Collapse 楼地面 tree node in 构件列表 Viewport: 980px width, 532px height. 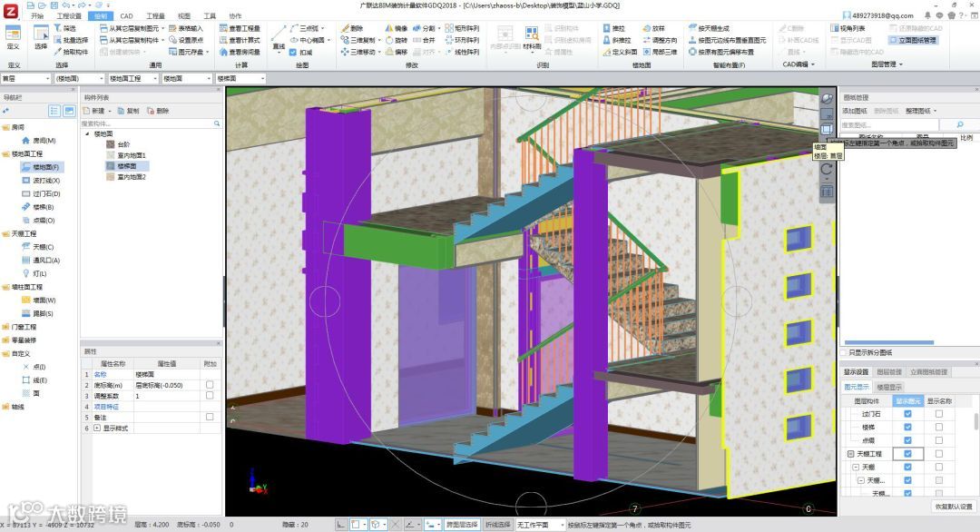[x=87, y=133]
